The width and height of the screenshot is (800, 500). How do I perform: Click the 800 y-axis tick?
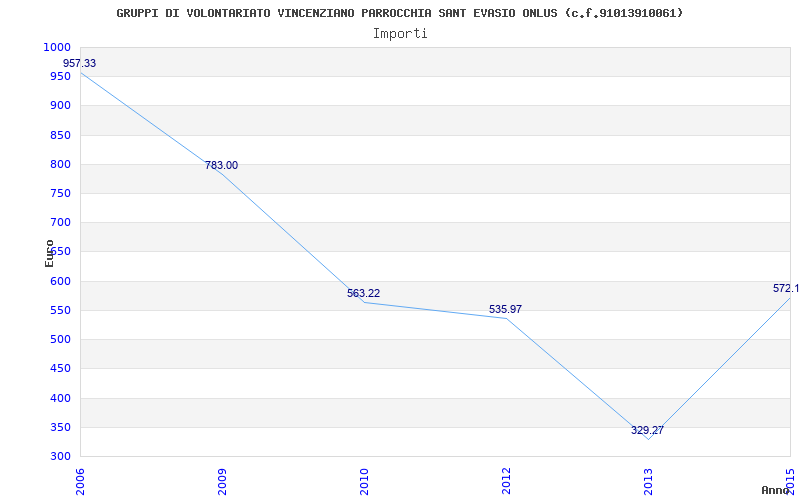(60, 164)
